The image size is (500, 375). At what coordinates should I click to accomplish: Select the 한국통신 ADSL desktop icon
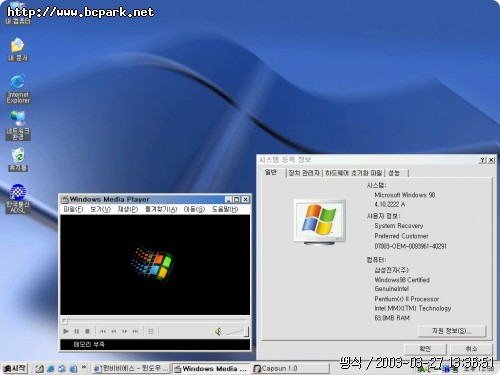pos(18,199)
